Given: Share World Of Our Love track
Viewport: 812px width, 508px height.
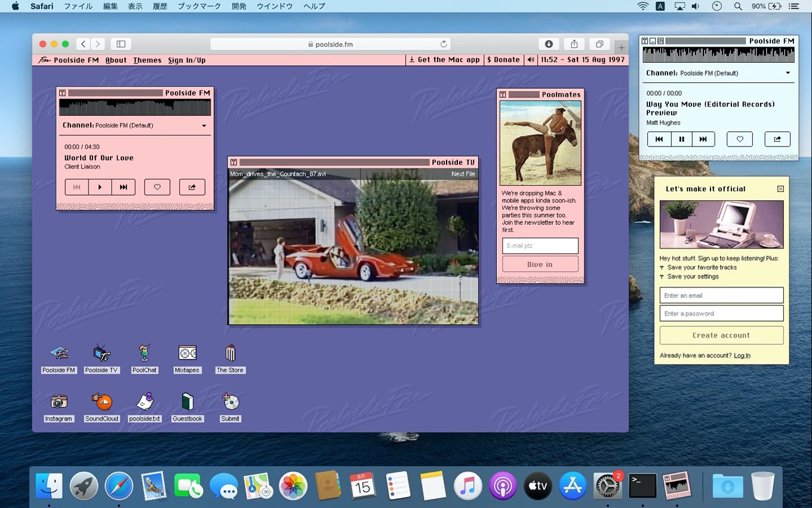Looking at the screenshot, I should (x=192, y=187).
